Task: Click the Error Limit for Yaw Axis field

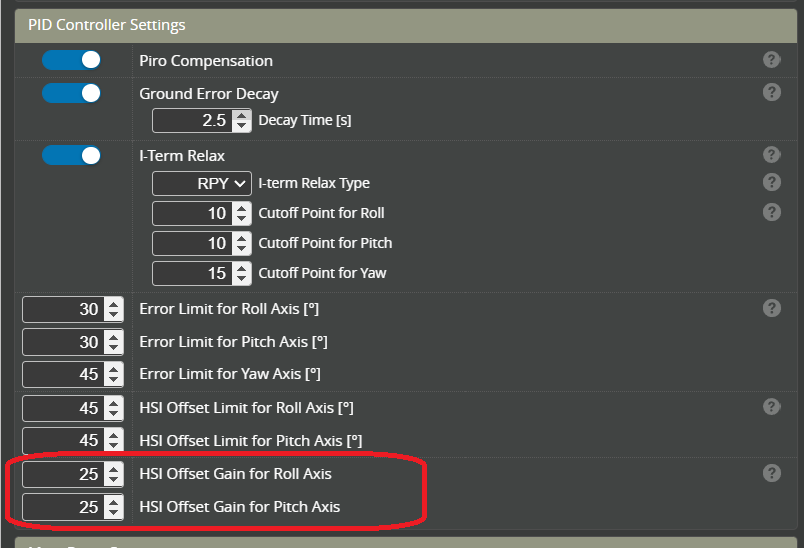Action: [x=62, y=374]
